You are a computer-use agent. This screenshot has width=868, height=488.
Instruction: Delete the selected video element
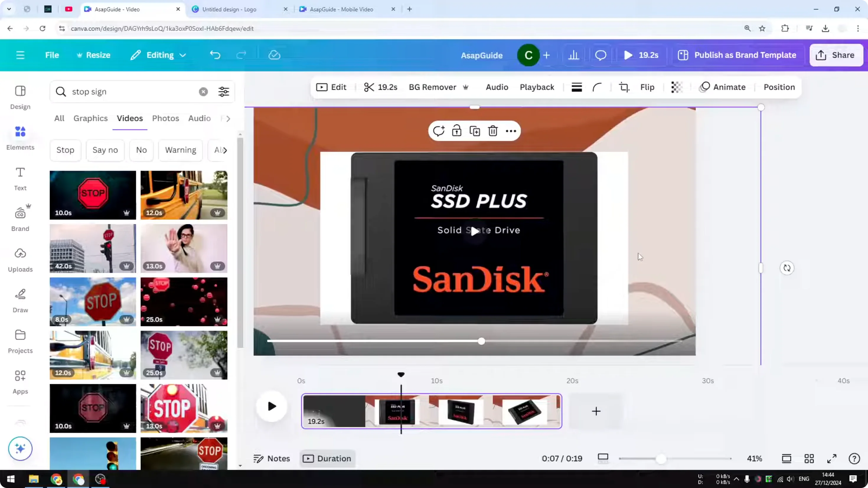point(493,131)
